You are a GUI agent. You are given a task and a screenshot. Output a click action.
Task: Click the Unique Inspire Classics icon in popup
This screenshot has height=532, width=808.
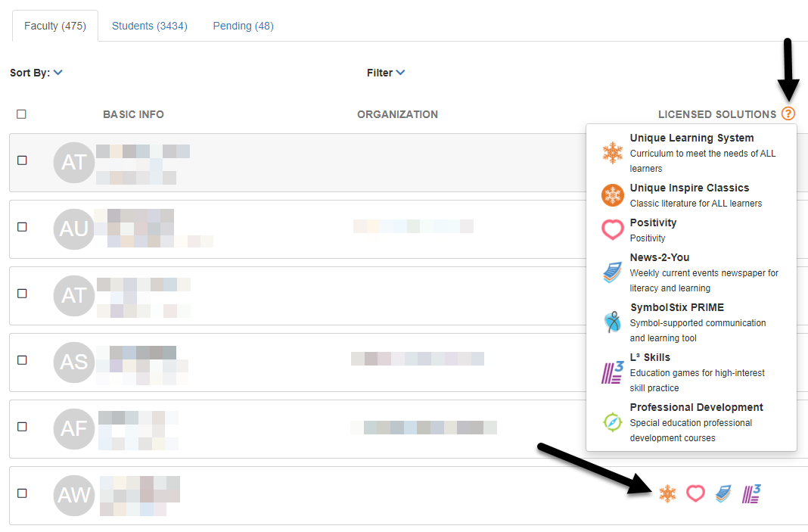[613, 195]
